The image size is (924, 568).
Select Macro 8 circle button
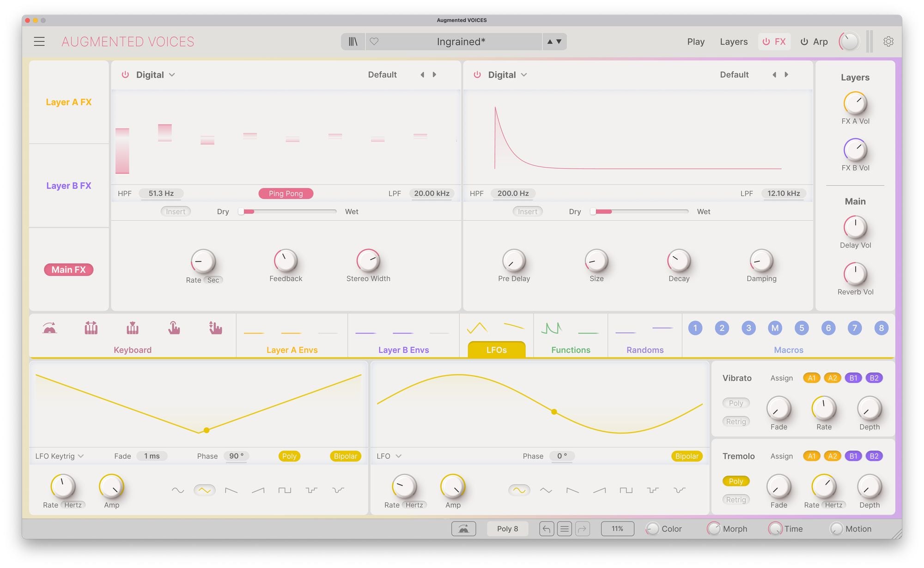click(x=881, y=328)
